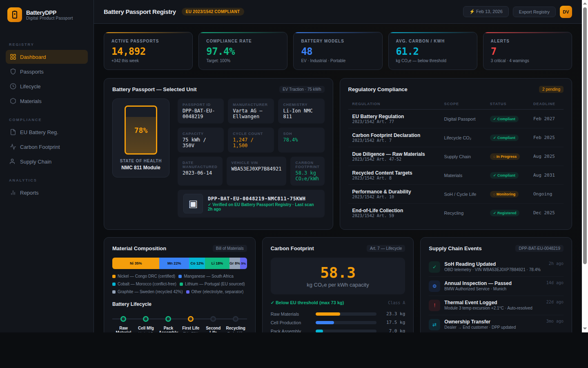
Task: Select the Materials sidebar entry
Action: (47, 101)
